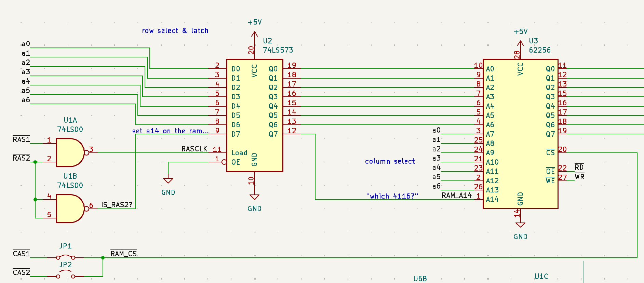644x283 pixels.
Task: Select the 74LS573 latch body
Action: point(255,115)
